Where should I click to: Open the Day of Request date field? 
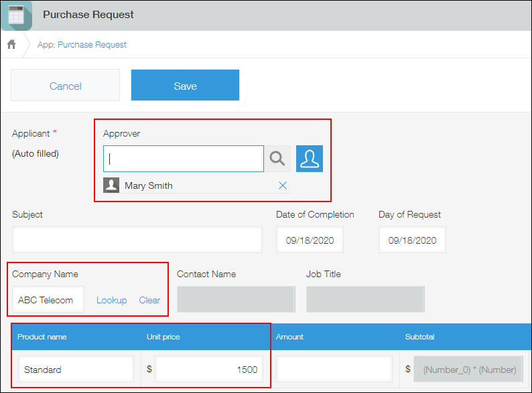coord(412,240)
